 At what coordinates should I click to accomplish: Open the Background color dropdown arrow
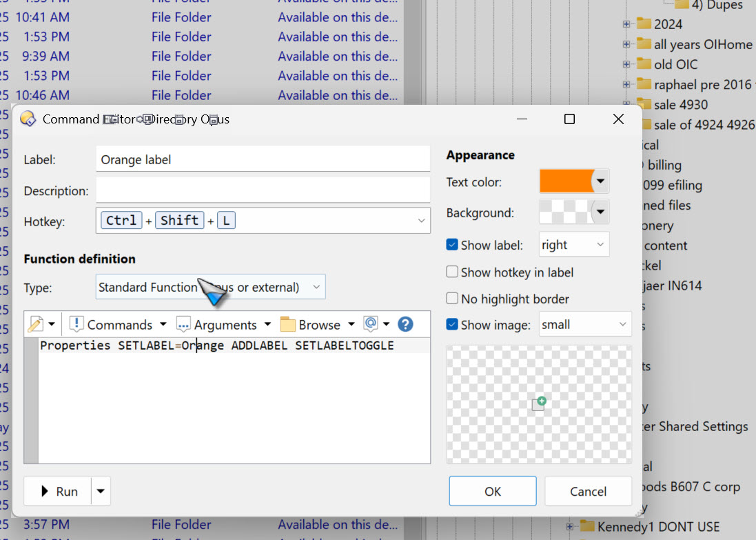(600, 212)
